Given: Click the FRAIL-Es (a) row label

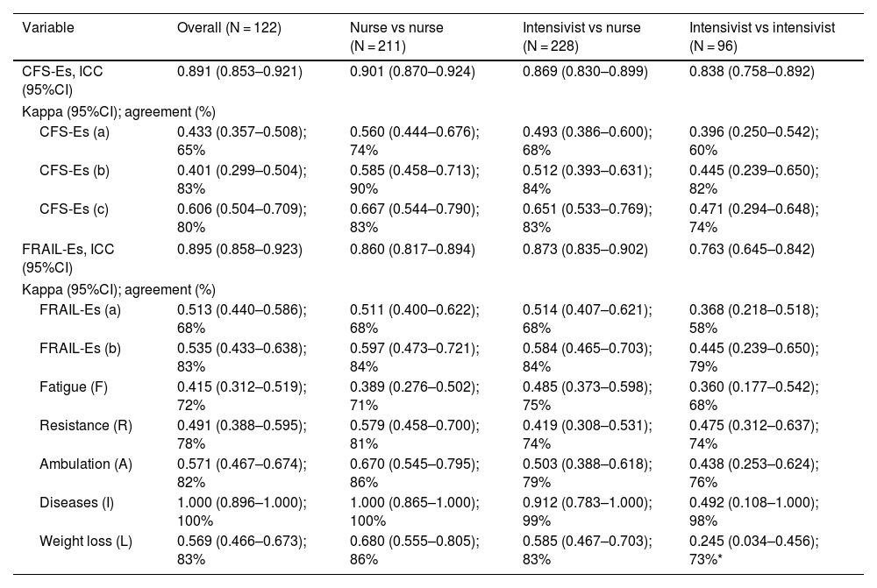Looking at the screenshot, I should pos(80,309).
